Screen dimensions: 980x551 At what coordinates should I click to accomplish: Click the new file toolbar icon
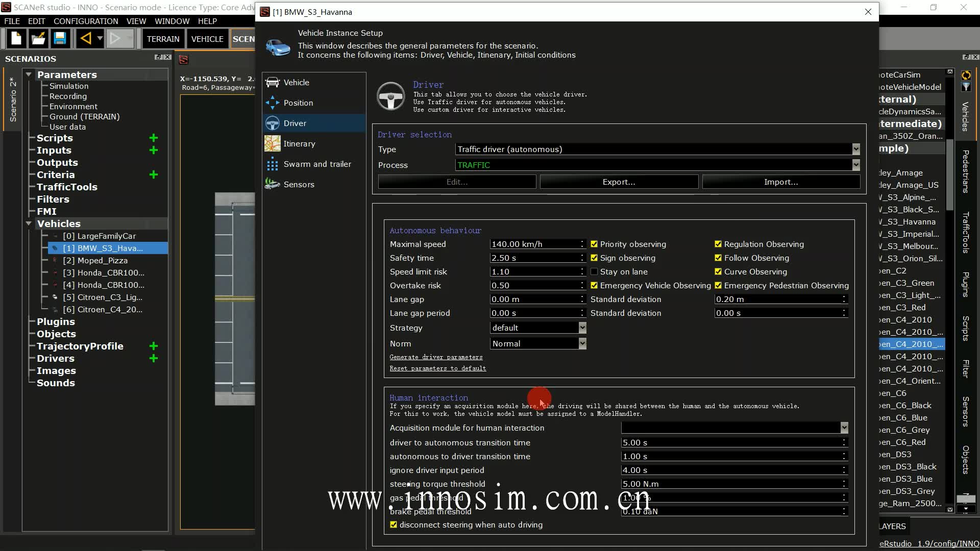[x=16, y=38]
